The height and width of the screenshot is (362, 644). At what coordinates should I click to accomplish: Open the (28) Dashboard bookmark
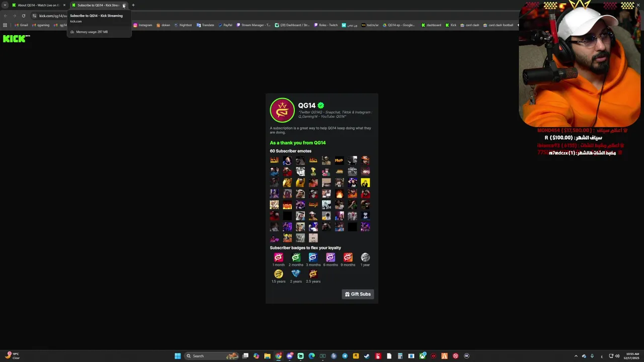coord(292,25)
